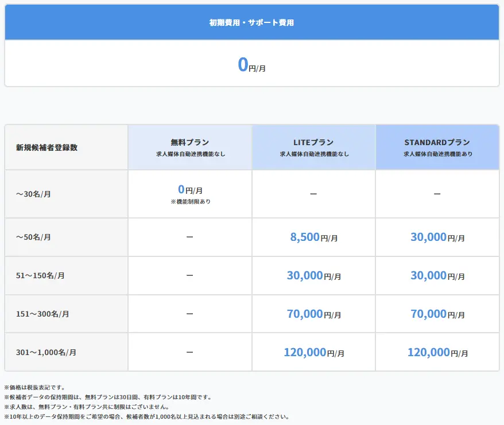The height and width of the screenshot is (425, 504).
Task: Click STANDARD 30,000円/月 price in 〜50名 row
Action: point(437,237)
